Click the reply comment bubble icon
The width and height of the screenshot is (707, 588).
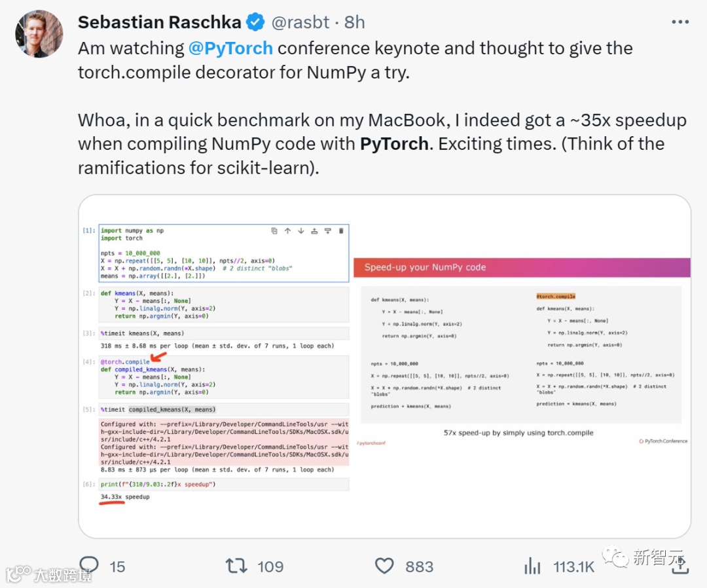[x=89, y=566]
